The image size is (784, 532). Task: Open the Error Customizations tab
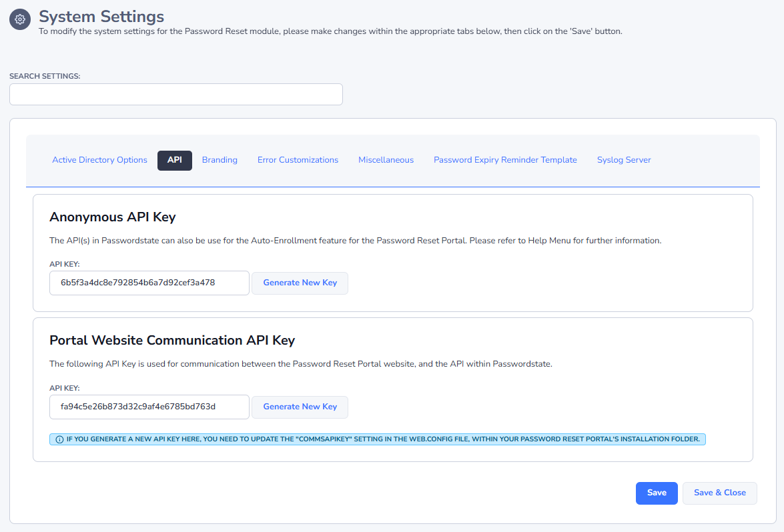tap(298, 160)
